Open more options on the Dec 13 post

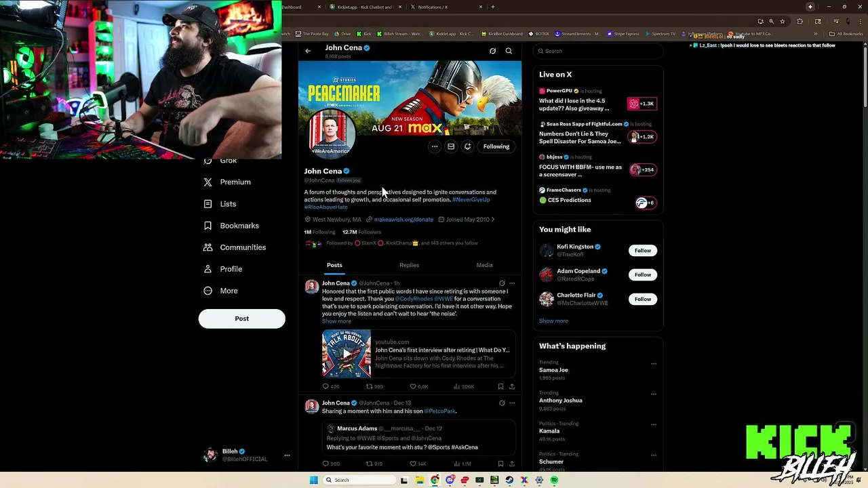pos(512,403)
